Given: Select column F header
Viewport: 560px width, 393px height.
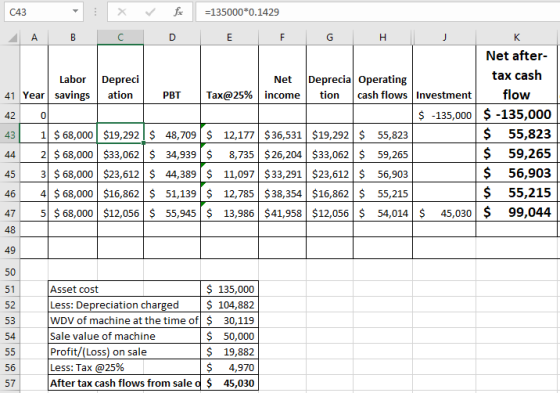Looking at the screenshot, I should [282, 37].
